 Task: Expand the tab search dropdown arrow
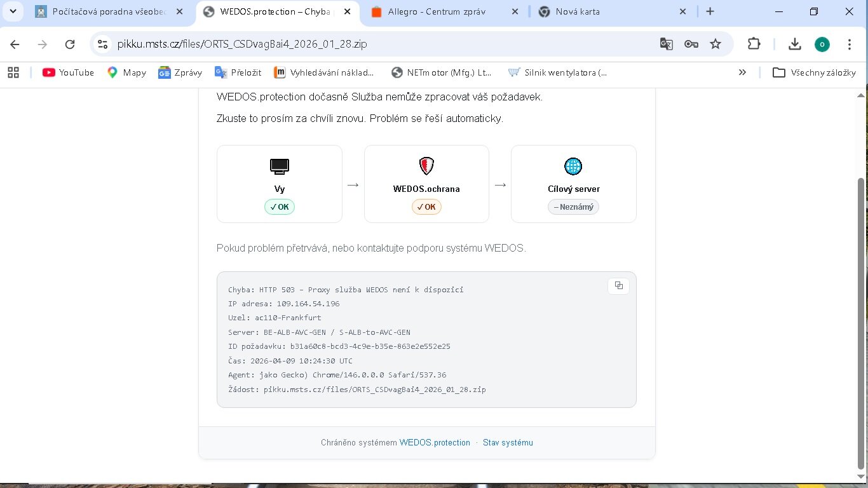pos(13,11)
